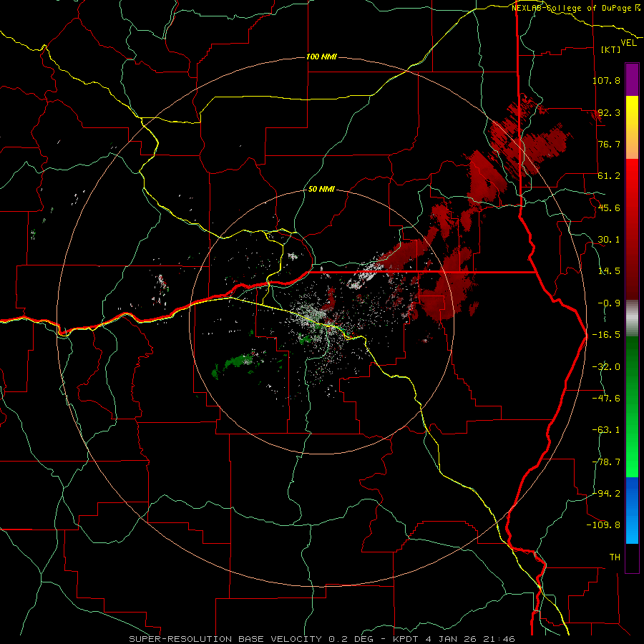Screen dimensions: 644x644
Task: Click the -63.1 value on velocity scale
Action: coord(606,430)
